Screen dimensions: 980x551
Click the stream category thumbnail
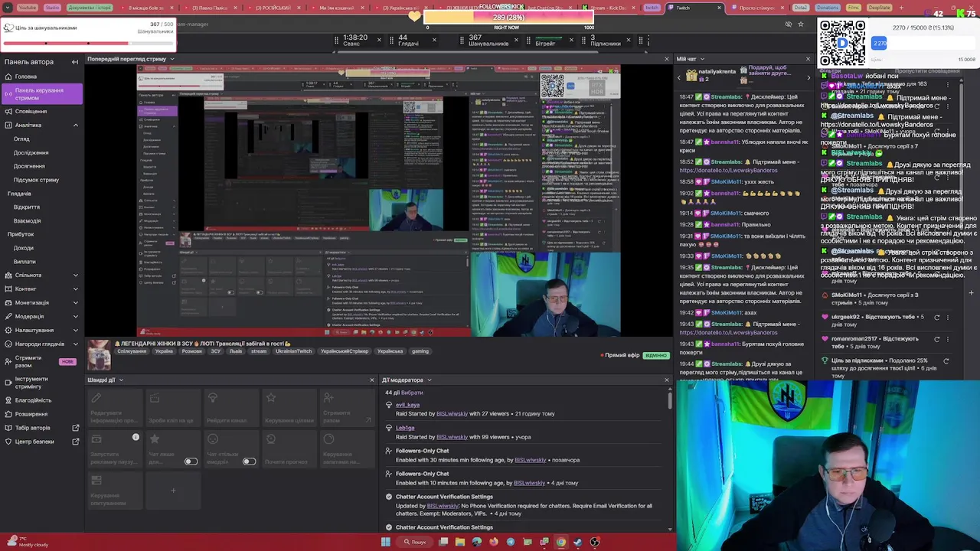(x=99, y=354)
